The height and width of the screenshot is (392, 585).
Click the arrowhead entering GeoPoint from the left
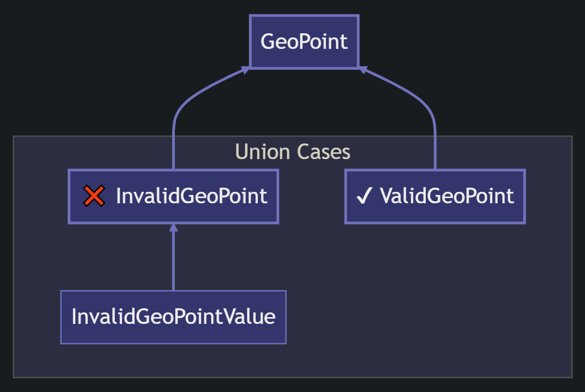pyautogui.click(x=245, y=70)
